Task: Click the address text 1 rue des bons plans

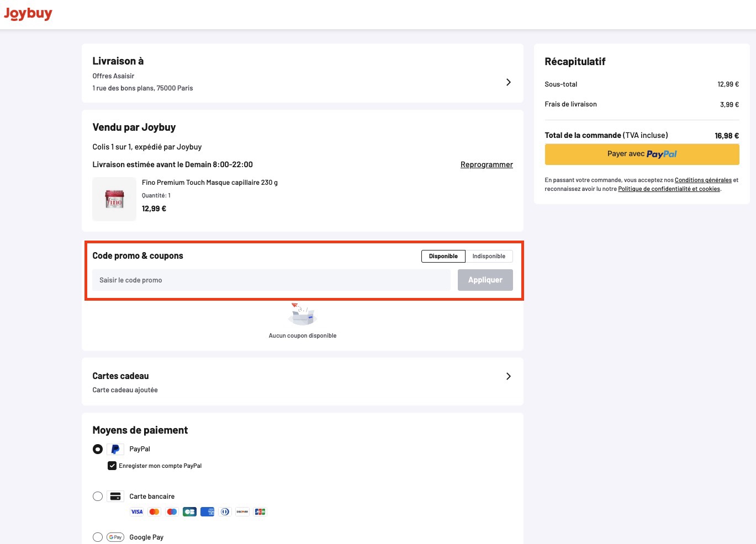Action: pyautogui.click(x=142, y=88)
